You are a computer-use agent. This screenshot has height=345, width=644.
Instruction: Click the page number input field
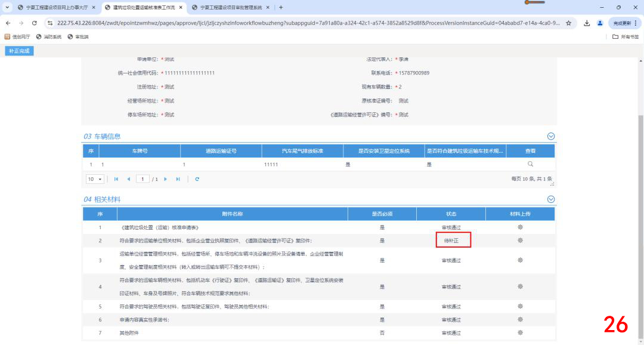coord(143,179)
